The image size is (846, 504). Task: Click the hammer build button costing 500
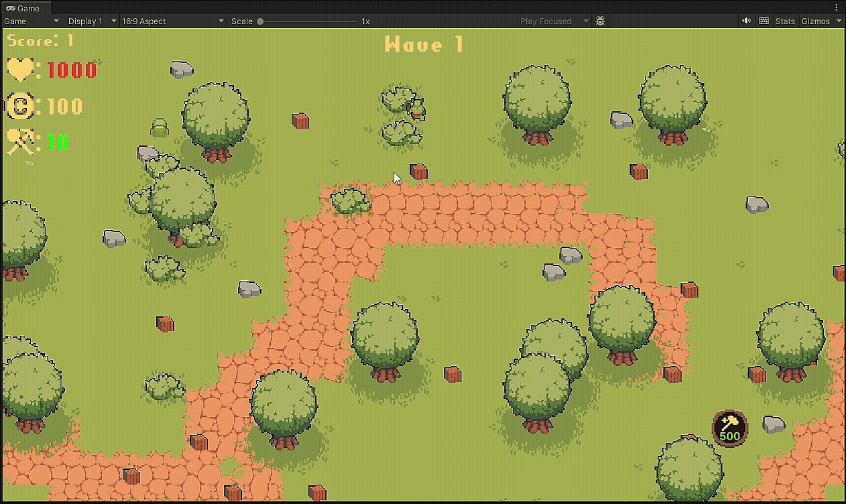(x=729, y=428)
